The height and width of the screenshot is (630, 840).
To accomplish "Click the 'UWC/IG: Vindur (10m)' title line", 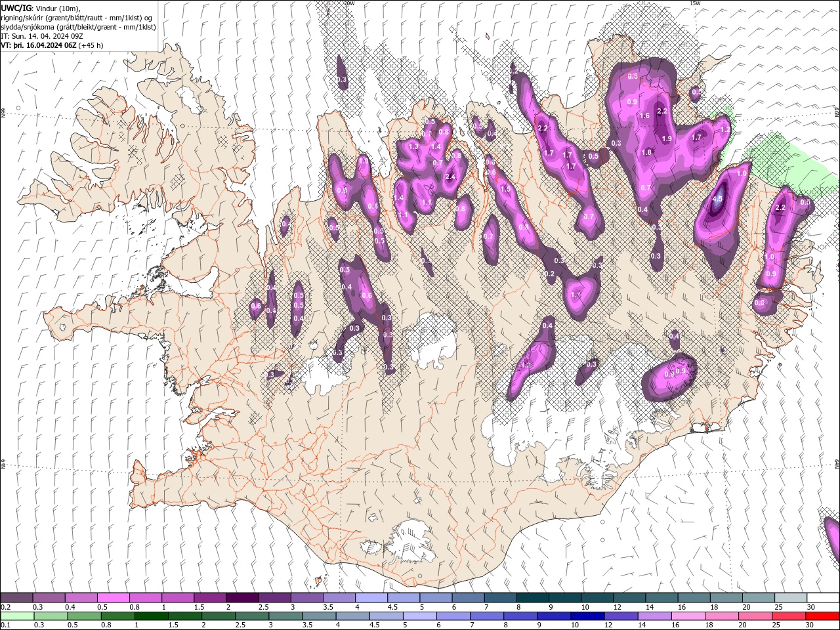I will click(x=40, y=7).
